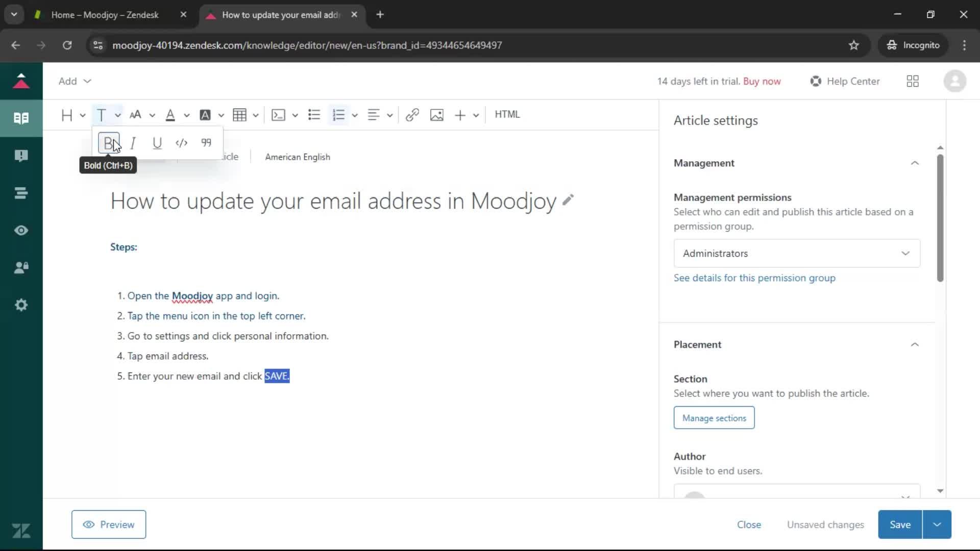Expand the text color dropdown arrow
This screenshot has height=551, width=980.
tap(187, 116)
